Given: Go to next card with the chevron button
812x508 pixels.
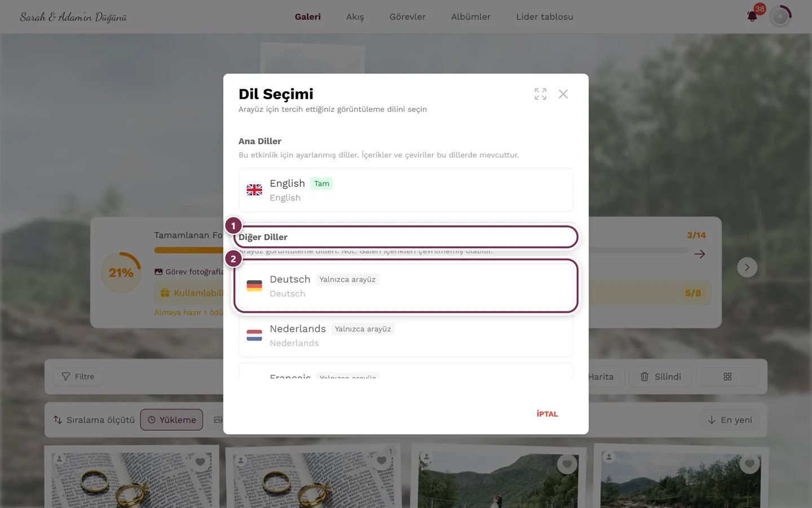Looking at the screenshot, I should coord(747,267).
